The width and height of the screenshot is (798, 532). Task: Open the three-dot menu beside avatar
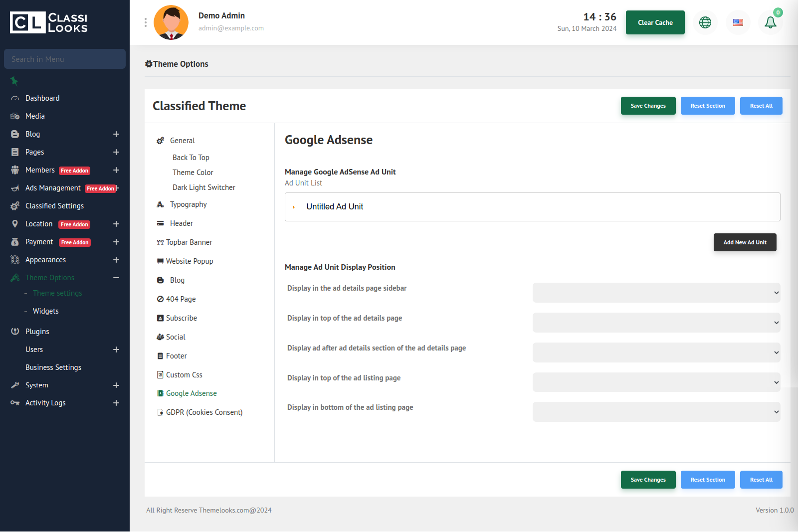(x=146, y=22)
